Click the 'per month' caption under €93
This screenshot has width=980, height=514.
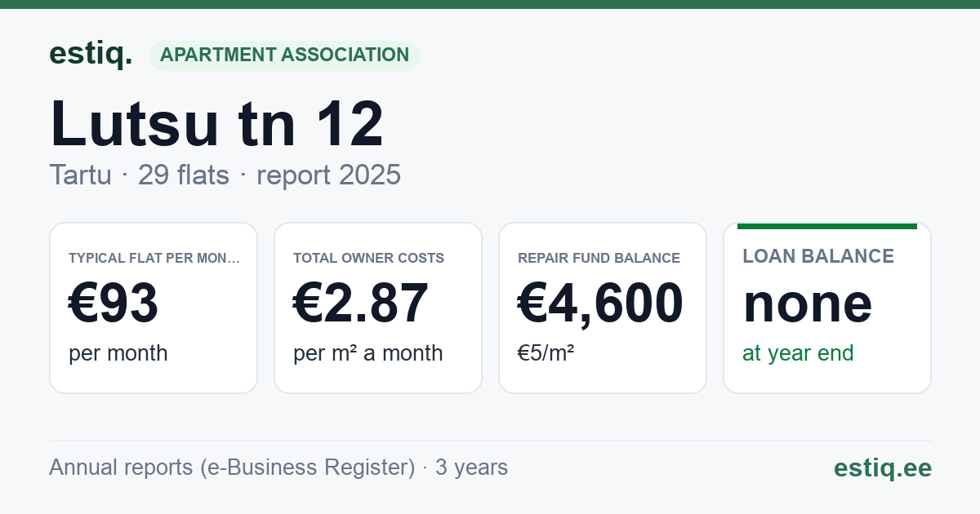(x=118, y=353)
